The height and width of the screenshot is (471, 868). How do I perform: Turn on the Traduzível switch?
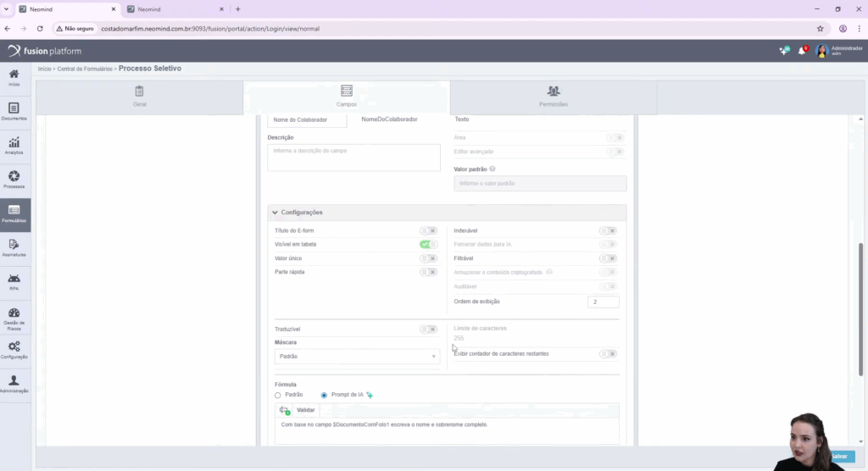point(428,330)
